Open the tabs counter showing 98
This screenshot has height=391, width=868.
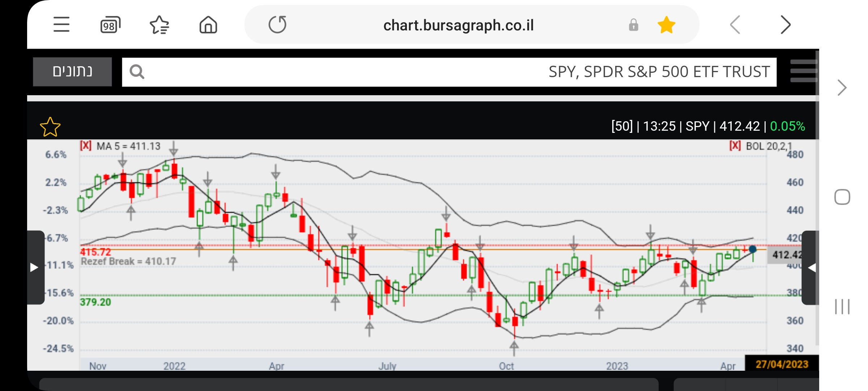110,25
